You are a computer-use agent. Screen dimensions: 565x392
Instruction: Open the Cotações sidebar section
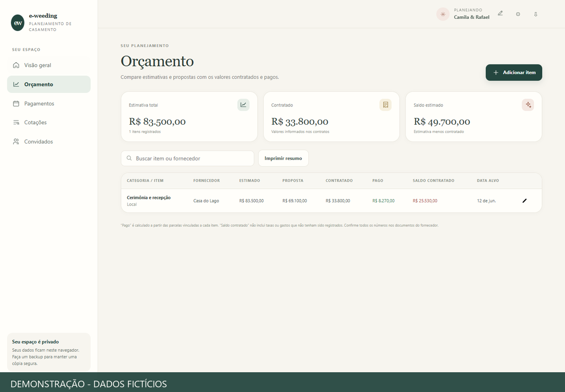(x=48, y=122)
